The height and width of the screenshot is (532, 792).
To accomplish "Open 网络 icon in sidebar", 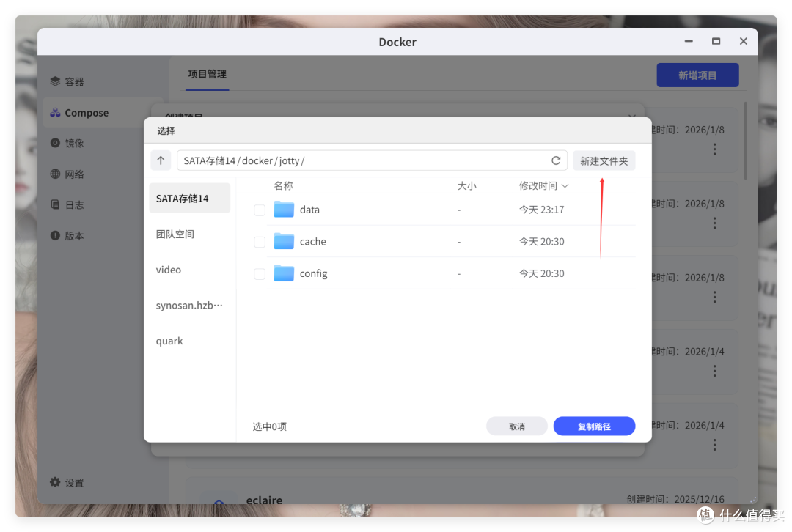I will click(55, 174).
